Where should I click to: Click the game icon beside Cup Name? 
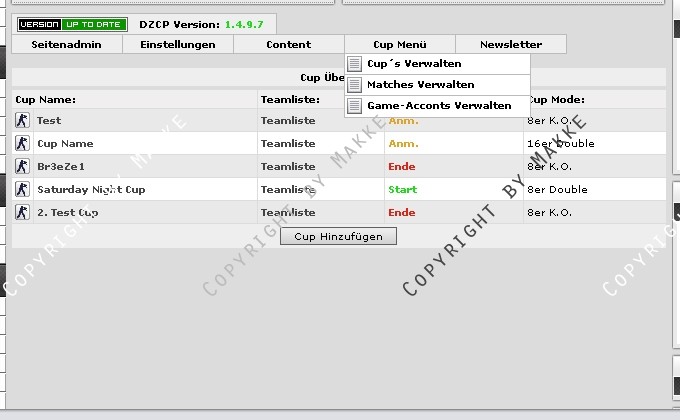22,144
